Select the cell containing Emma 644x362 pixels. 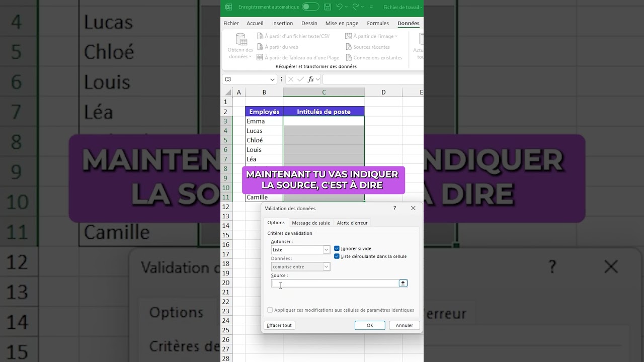coord(264,121)
